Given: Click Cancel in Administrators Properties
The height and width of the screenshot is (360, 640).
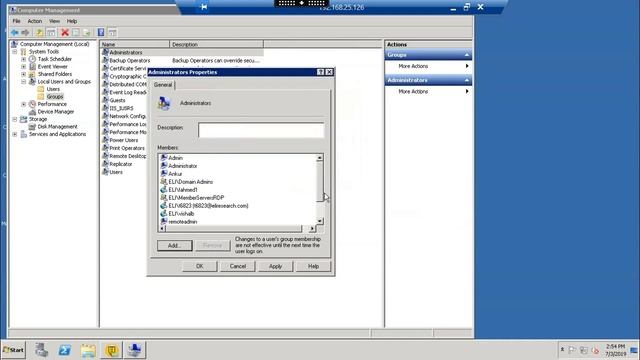Looking at the screenshot, I should [x=238, y=266].
